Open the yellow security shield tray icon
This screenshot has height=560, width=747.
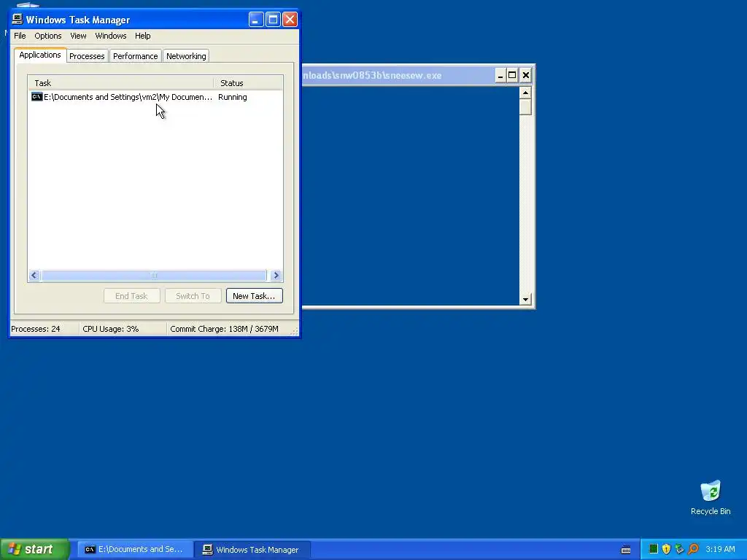pos(666,549)
